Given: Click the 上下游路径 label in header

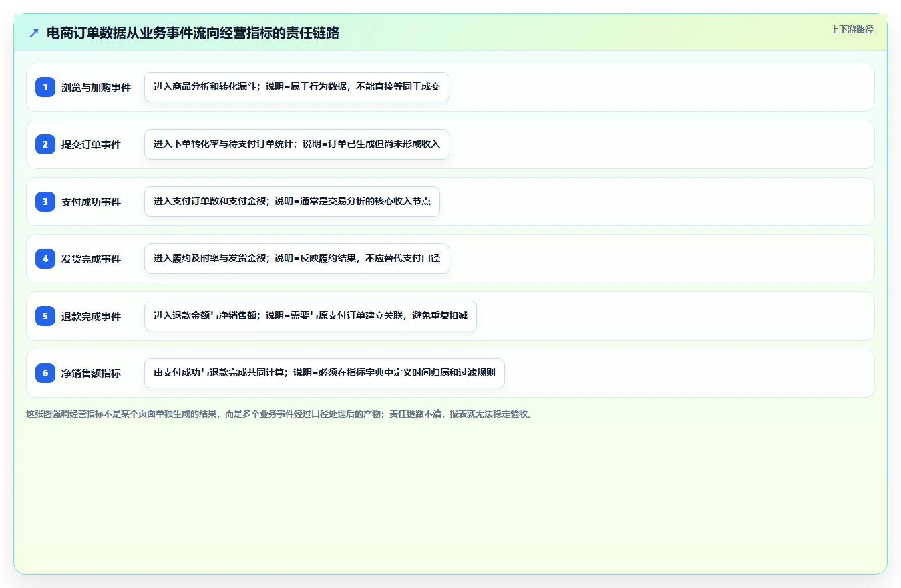Looking at the screenshot, I should (852, 29).
